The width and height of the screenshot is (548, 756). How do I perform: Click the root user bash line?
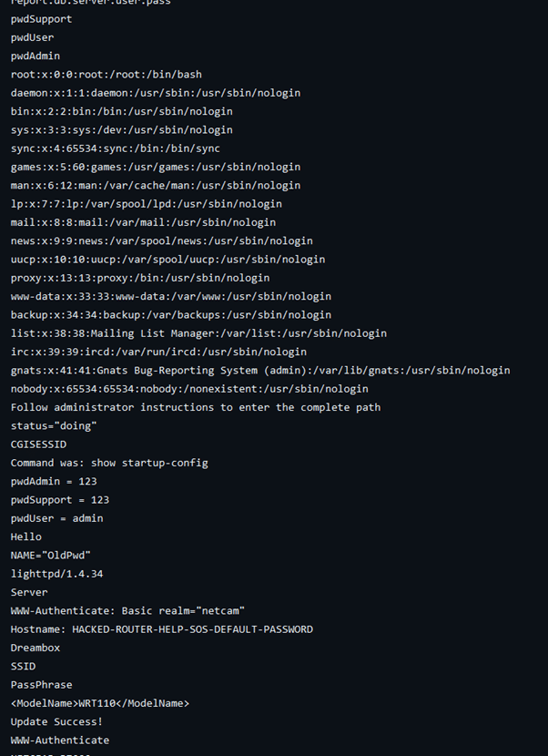click(x=125, y=75)
